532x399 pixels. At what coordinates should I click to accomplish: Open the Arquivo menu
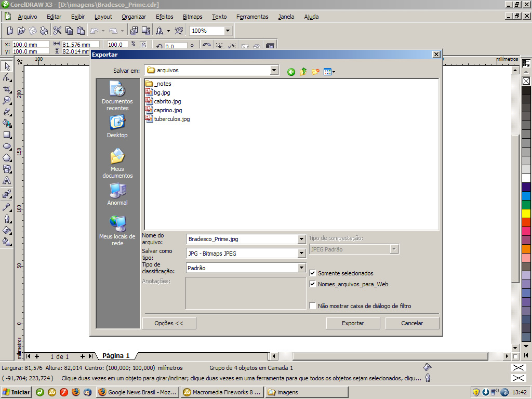point(28,17)
